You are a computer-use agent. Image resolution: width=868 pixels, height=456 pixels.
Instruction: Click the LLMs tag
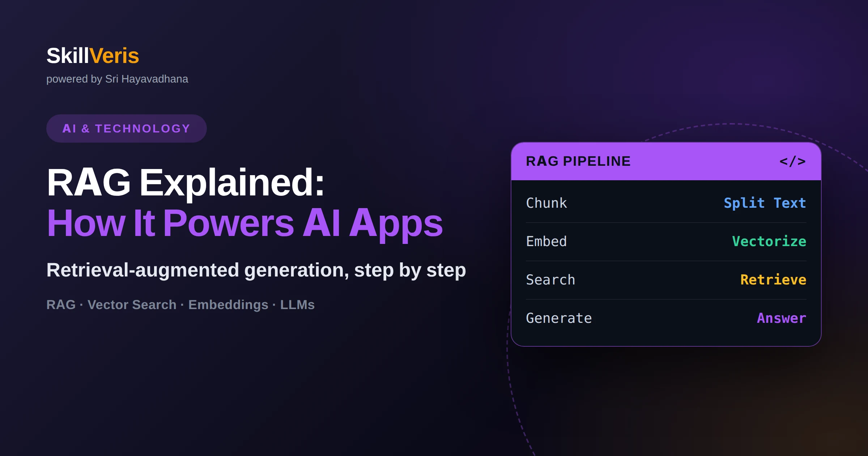click(297, 305)
